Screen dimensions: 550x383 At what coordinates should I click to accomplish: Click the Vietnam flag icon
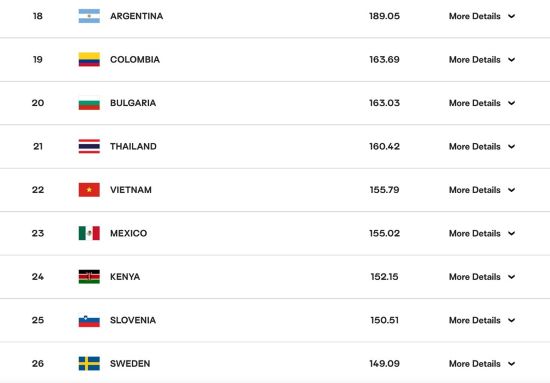(x=89, y=190)
